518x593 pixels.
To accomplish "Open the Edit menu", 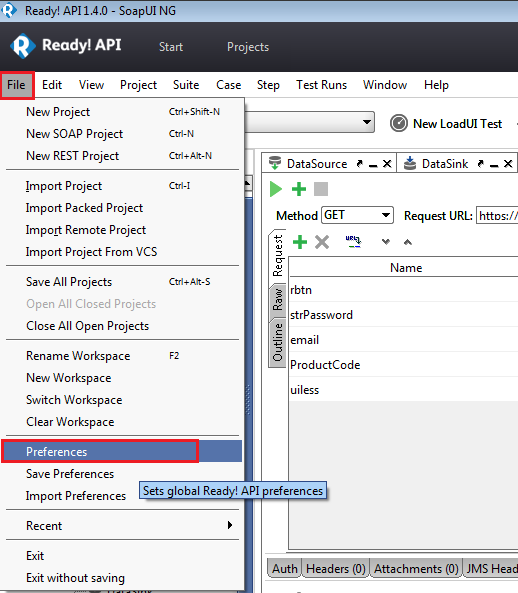I will pos(52,85).
